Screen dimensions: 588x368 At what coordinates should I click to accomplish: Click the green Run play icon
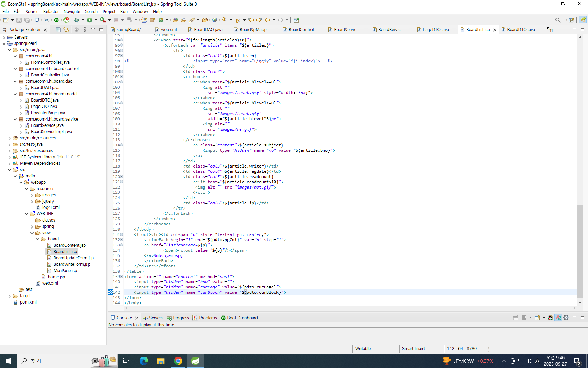tap(90, 20)
